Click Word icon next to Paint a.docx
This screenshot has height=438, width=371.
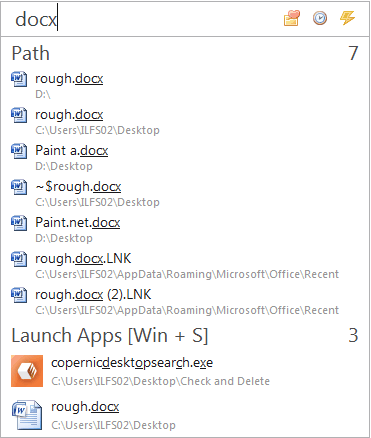click(19, 151)
